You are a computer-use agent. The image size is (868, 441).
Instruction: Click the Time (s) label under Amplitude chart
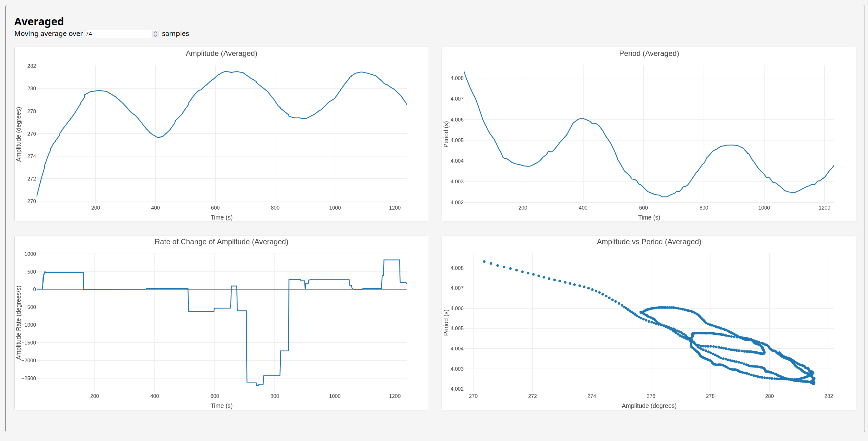221,217
